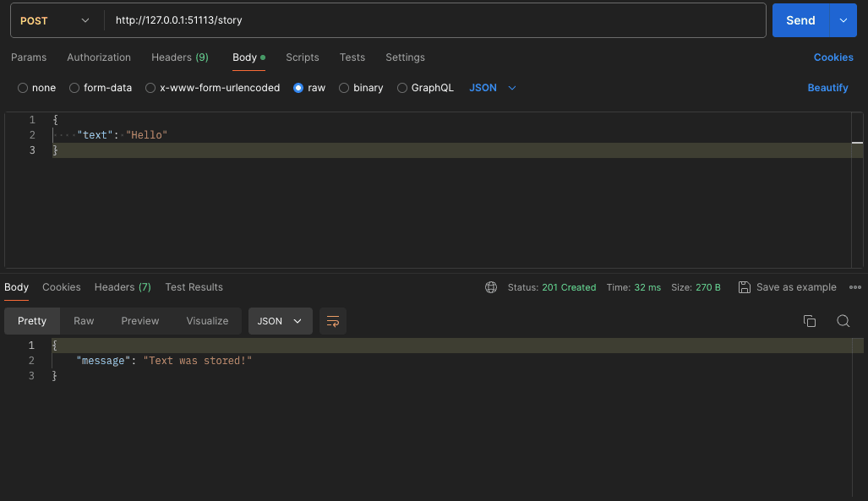
Task: Select the Pretty response view
Action: (32, 321)
